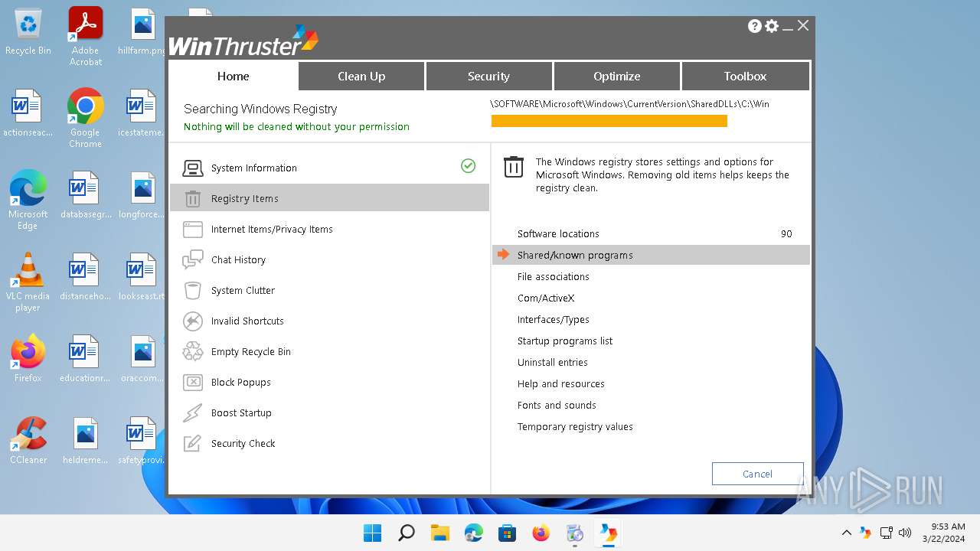Select the Software locations row
This screenshot has width=980, height=551.
click(x=651, y=234)
